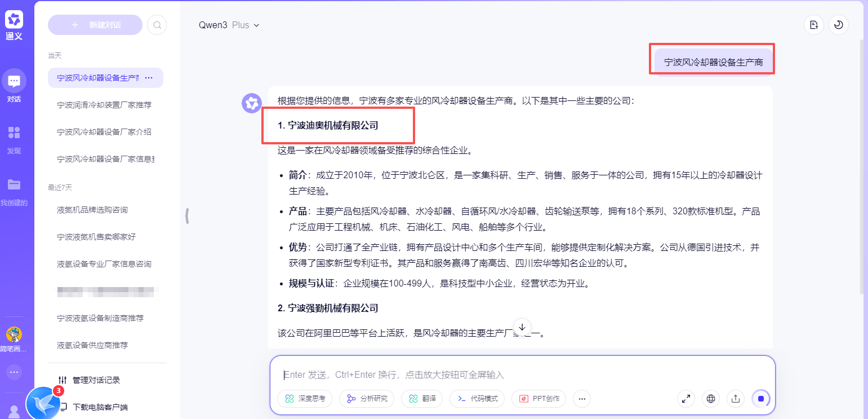Expand the Qwen3 Plus model dropdown
Viewport: 868px width, 419px height.
(229, 25)
